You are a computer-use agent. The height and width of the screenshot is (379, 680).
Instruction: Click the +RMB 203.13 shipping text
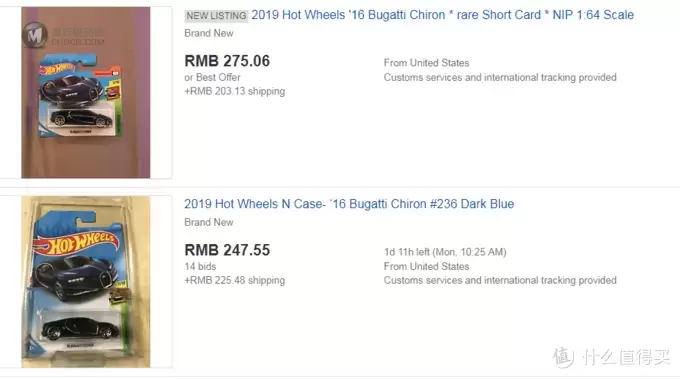[x=235, y=91]
